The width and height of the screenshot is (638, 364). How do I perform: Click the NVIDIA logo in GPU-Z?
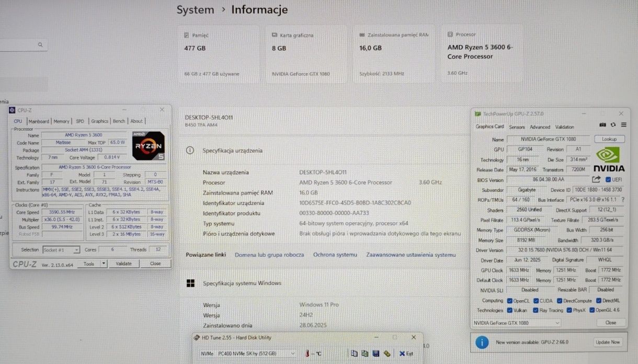point(609,160)
